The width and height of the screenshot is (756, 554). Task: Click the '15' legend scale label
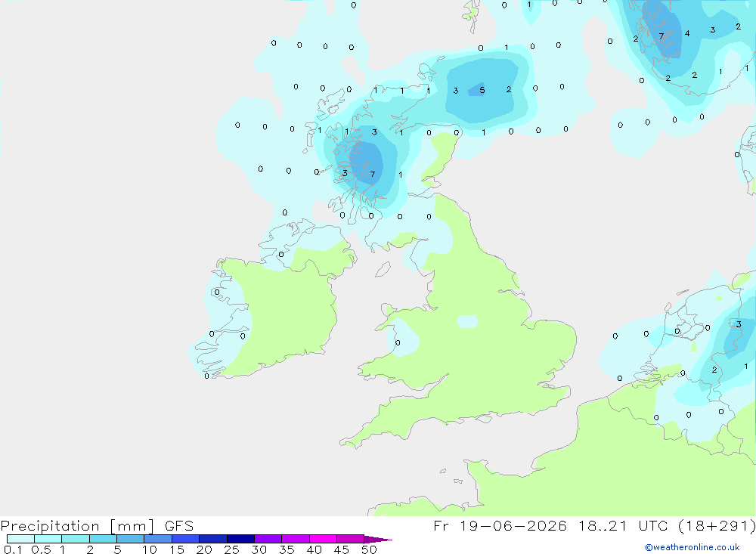tap(177, 549)
